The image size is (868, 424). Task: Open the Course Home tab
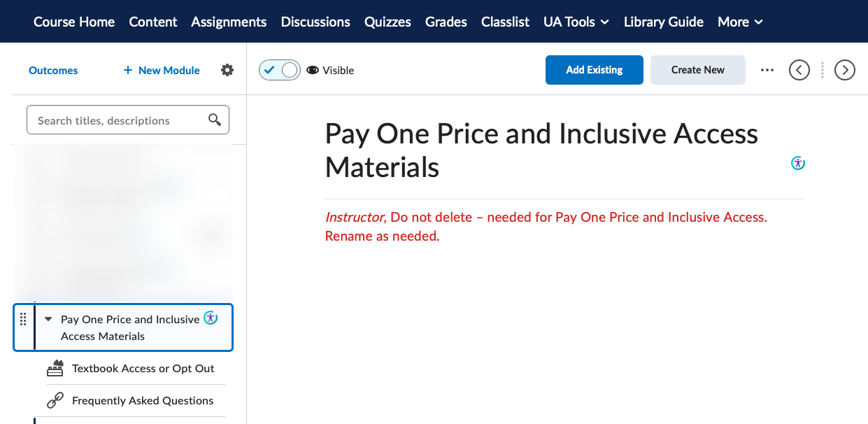point(74,22)
